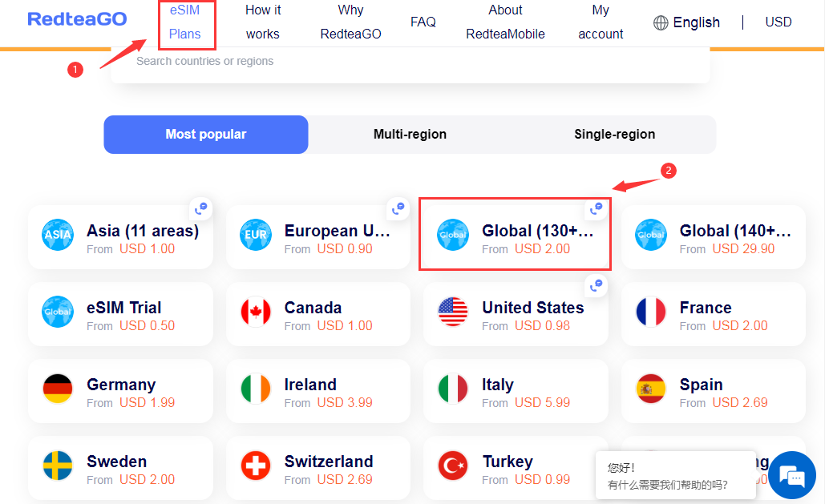Viewport: 825px width, 504px height.
Task: Click the globe language icon
Action: coord(661,22)
